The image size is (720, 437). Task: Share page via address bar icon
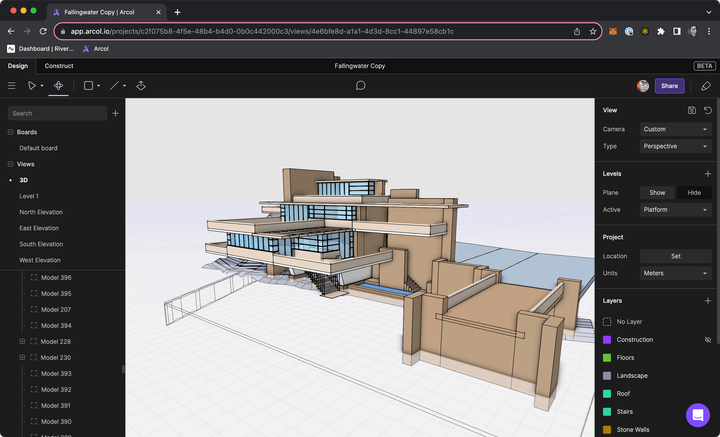pos(577,31)
